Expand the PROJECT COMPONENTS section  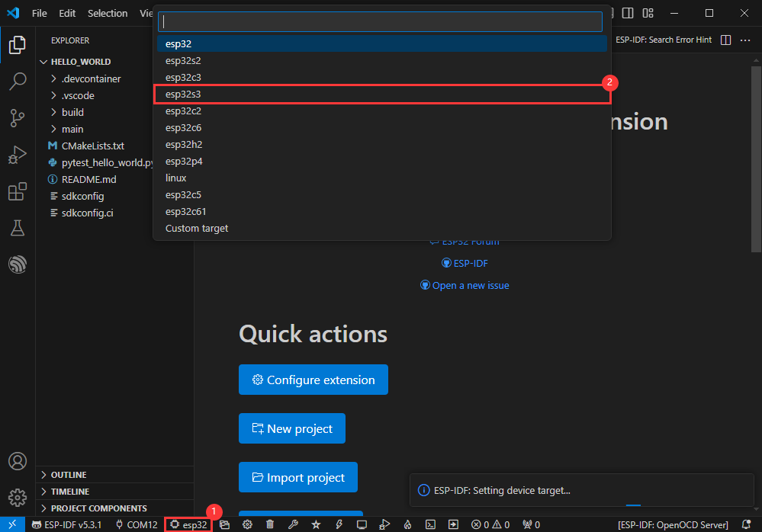[x=98, y=508]
